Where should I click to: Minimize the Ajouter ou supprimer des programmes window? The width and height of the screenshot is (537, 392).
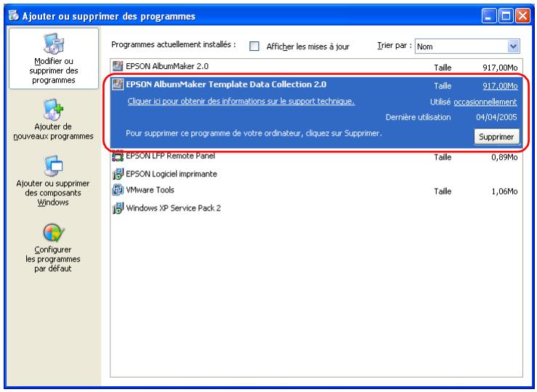point(489,16)
